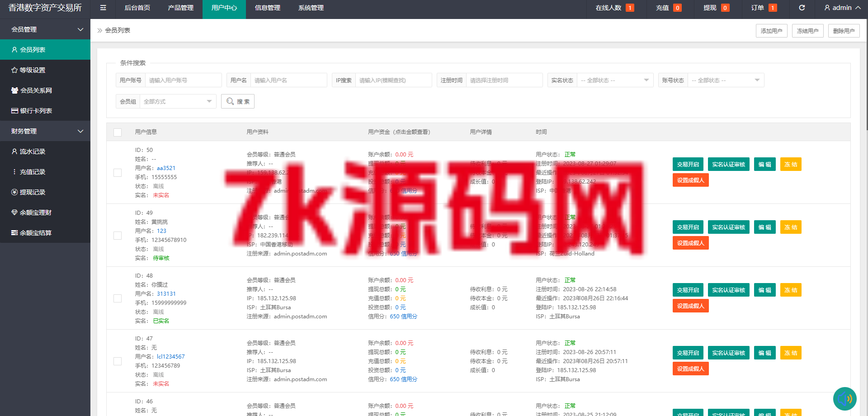Click the 冻结用户 button

808,31
